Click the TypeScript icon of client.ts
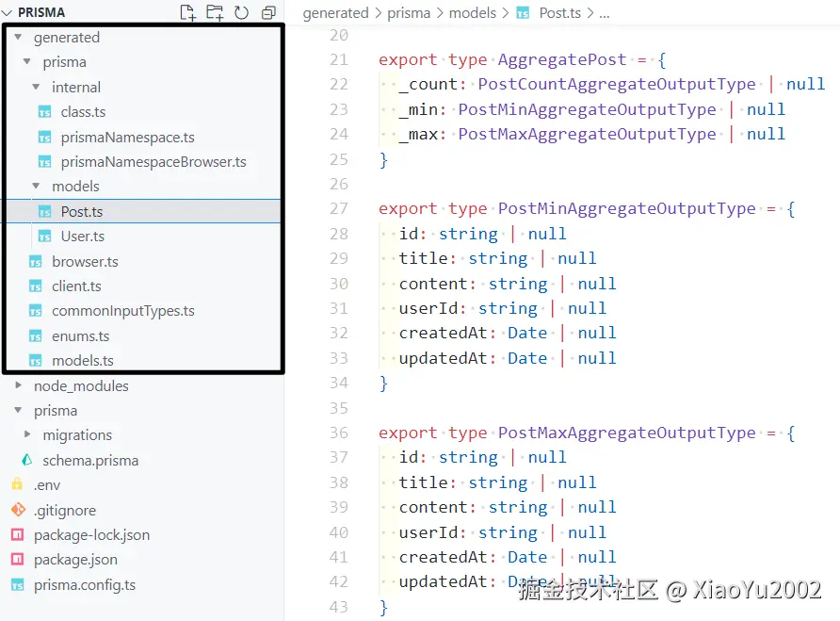Viewport: 840px width, 621px height. click(36, 286)
